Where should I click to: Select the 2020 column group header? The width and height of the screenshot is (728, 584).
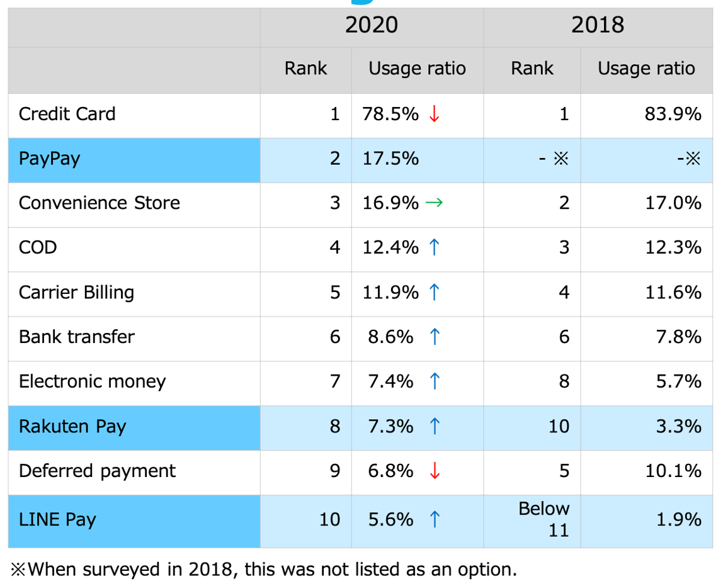coord(372,25)
